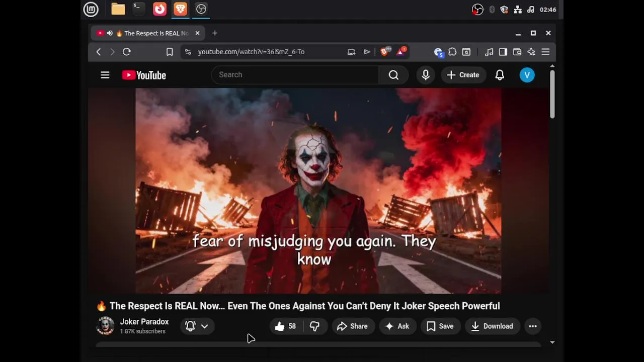Go forward in the browser
The width and height of the screenshot is (644, 362).
click(112, 52)
